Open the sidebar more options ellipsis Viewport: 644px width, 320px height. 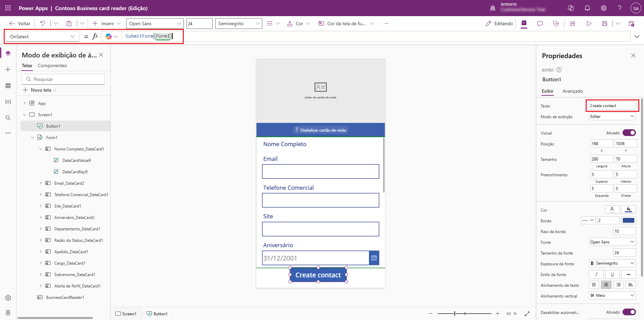click(x=8, y=133)
